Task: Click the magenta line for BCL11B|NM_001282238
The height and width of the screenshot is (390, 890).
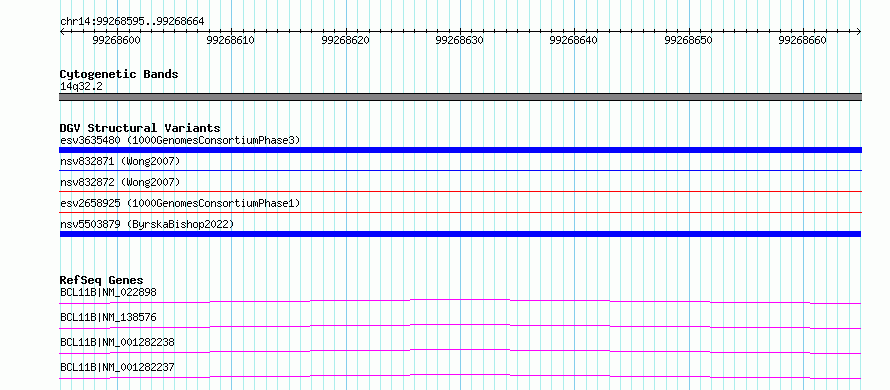Action: point(460,351)
